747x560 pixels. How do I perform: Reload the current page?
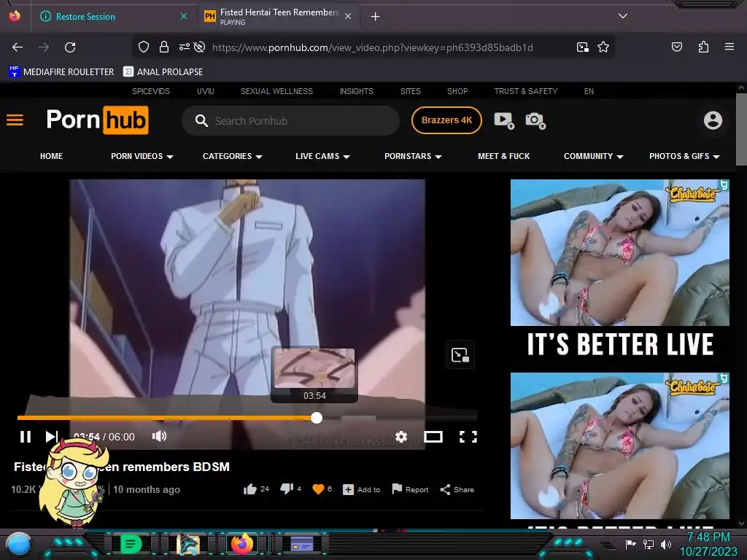click(70, 47)
